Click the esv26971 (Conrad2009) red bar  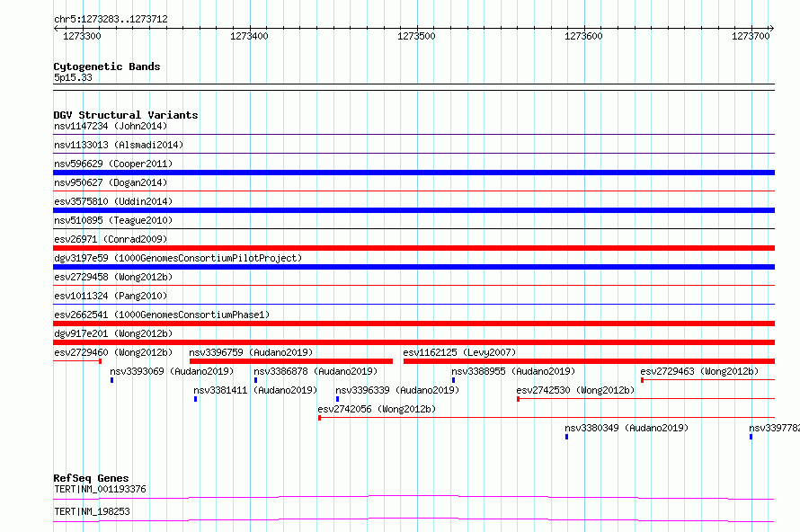pyautogui.click(x=413, y=248)
